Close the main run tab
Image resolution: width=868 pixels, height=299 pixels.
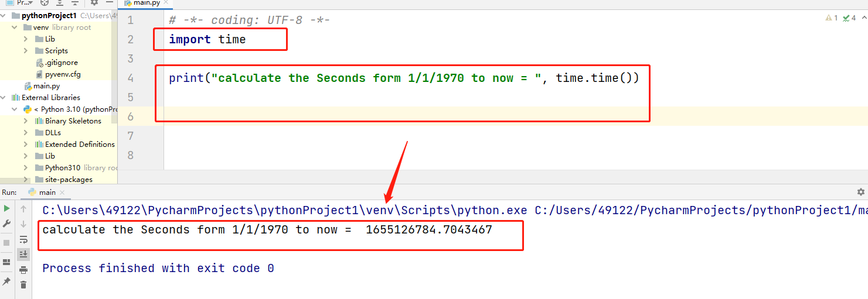(x=62, y=193)
